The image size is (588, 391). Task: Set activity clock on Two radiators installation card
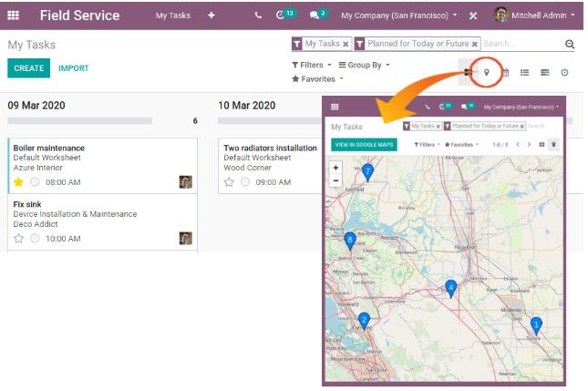(x=245, y=182)
